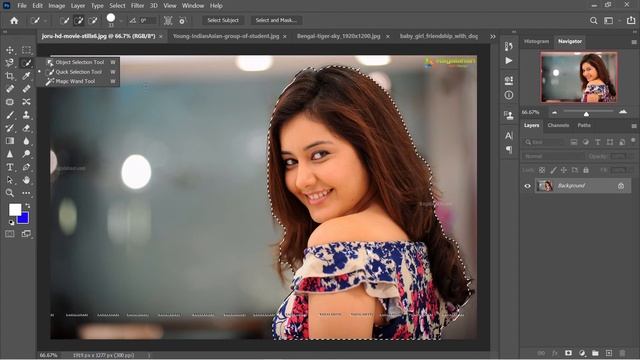Choose New Selection brush mode
640x360 pixels.
(x=64, y=20)
